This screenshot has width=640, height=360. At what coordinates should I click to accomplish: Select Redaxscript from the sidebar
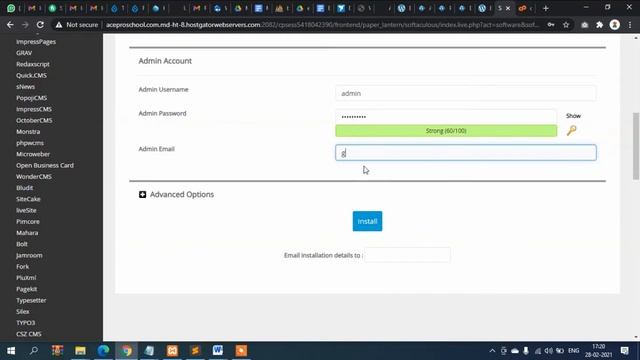[x=33, y=64]
